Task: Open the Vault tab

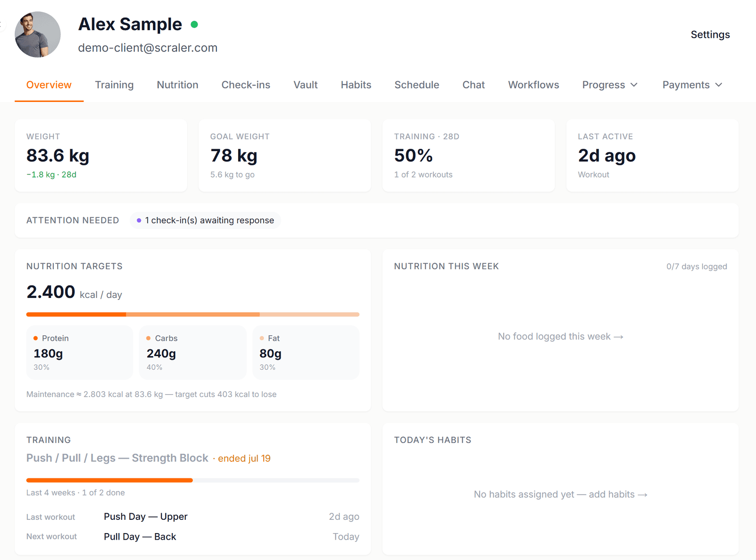Action: pos(306,85)
